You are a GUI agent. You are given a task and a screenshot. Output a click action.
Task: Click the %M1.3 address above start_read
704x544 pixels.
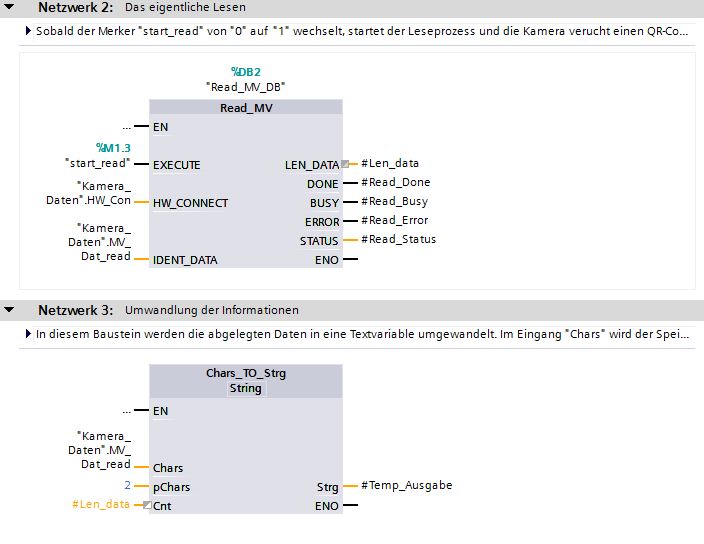click(x=113, y=147)
